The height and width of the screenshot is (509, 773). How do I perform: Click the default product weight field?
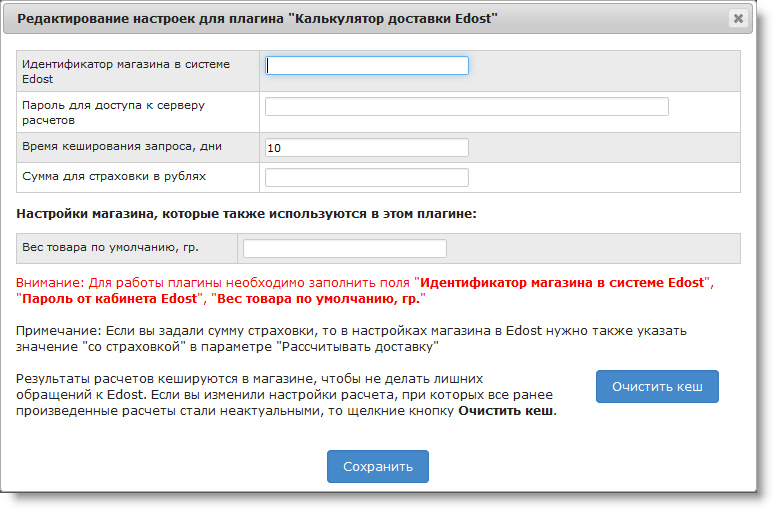tap(345, 249)
